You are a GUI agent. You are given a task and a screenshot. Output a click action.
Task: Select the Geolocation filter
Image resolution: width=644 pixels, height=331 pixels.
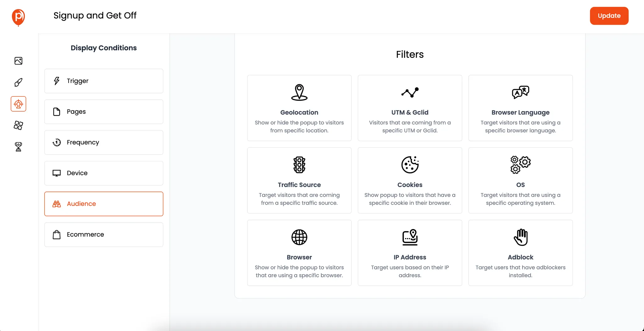299,108
